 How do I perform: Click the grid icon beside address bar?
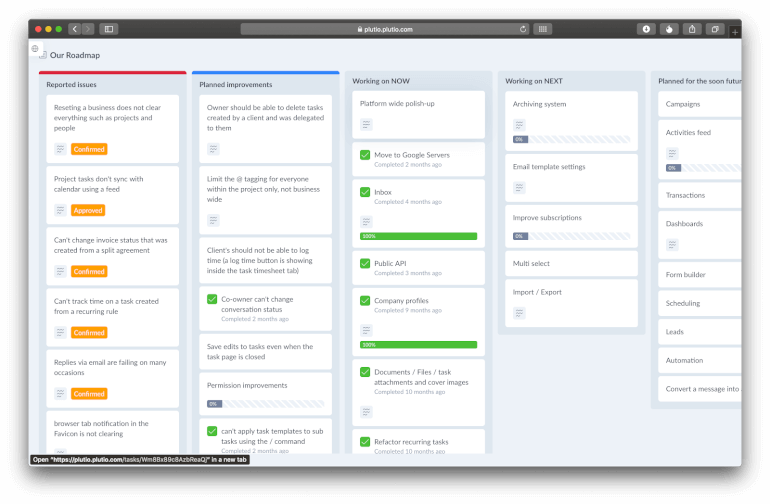[x=543, y=29]
